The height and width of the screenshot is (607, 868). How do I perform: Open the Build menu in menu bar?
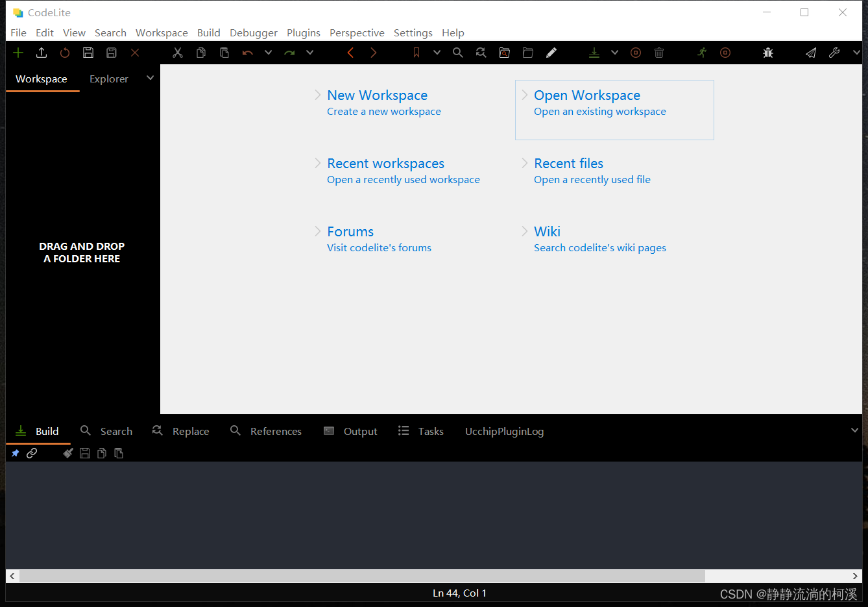209,32
